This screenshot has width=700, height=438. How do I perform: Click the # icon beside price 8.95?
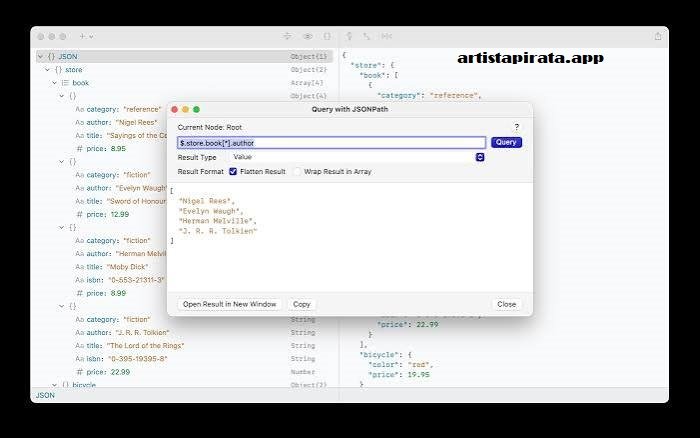pyautogui.click(x=79, y=149)
